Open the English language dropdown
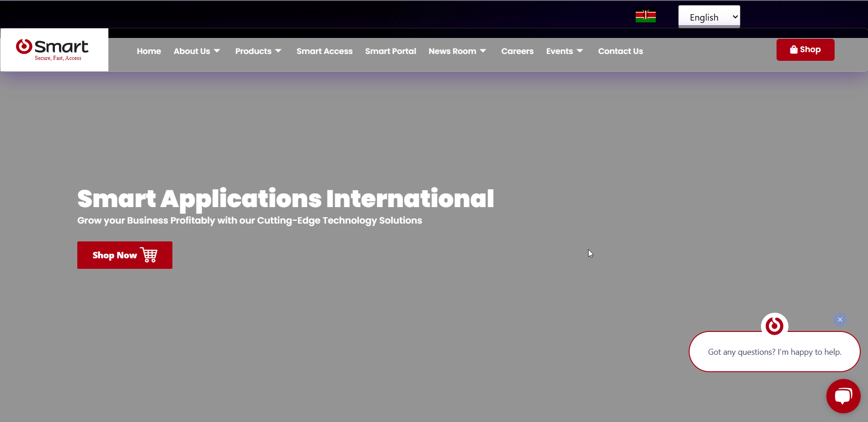The height and width of the screenshot is (422, 868). (x=709, y=17)
